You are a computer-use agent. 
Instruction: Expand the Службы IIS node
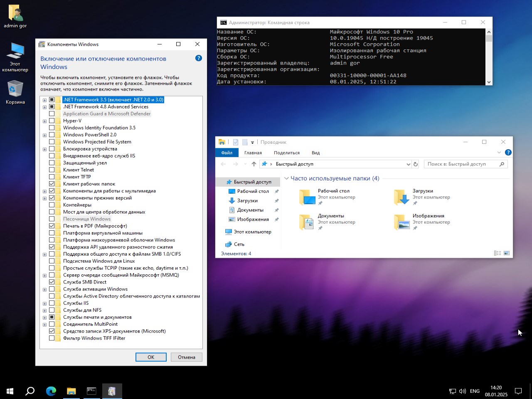[44, 303]
